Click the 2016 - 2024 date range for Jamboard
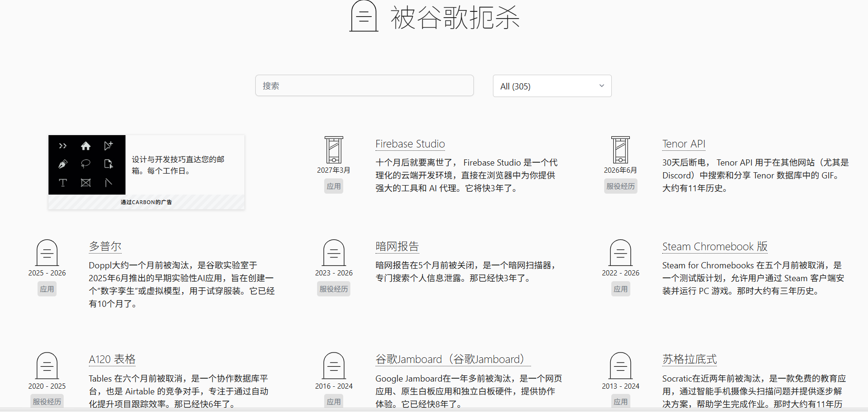 coord(334,386)
